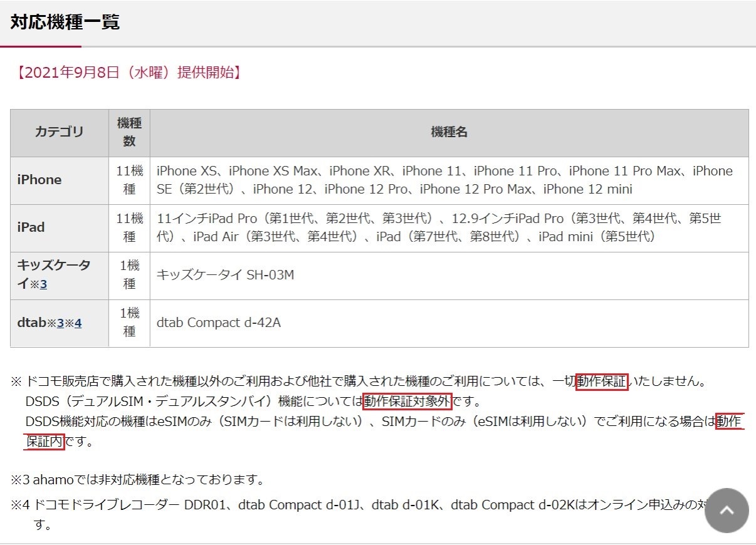
Task: Click the ドコモ販売店で購入された機種 note line
Action: pyautogui.click(x=359, y=381)
